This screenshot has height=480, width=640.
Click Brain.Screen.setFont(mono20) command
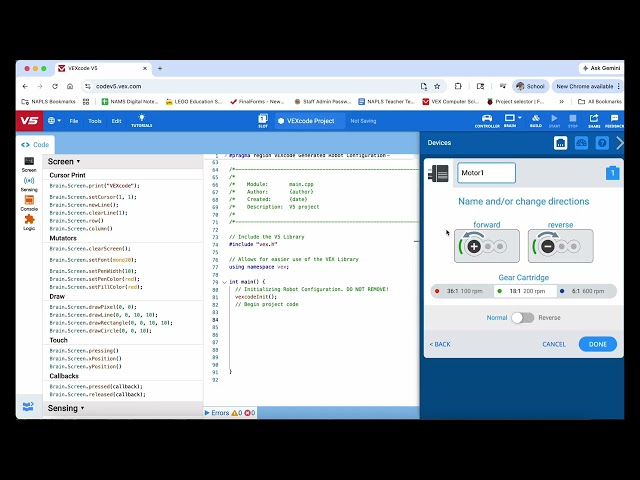pos(93,260)
